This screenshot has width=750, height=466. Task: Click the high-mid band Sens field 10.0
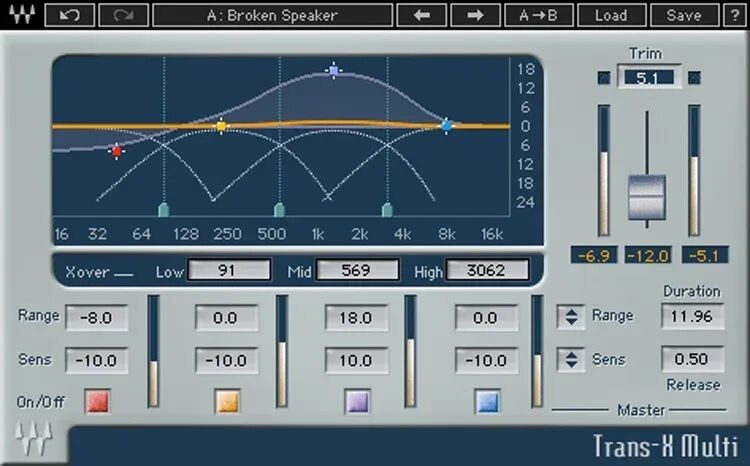point(357,360)
